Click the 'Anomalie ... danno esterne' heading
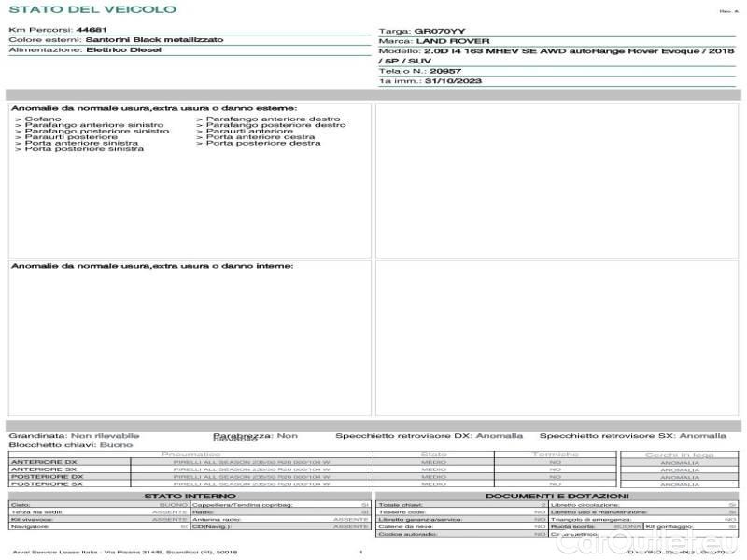Screen dimensions: 747x560 tap(154, 108)
